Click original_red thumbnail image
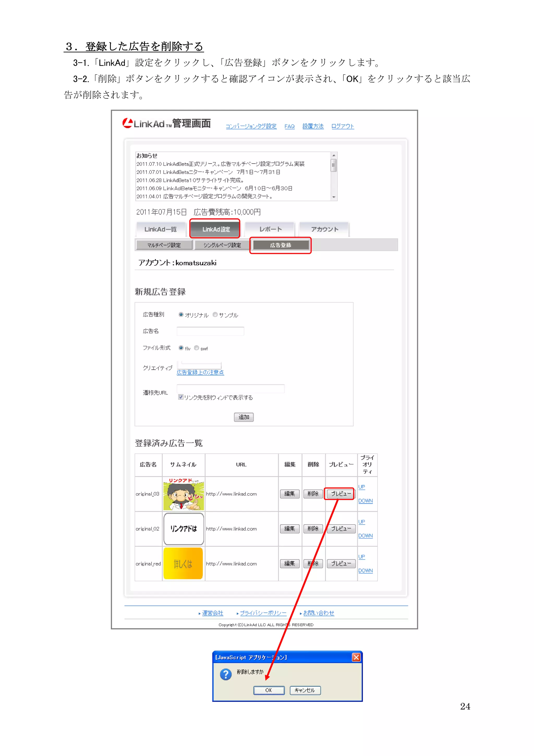Screen dimensions: 534x756 [183, 563]
